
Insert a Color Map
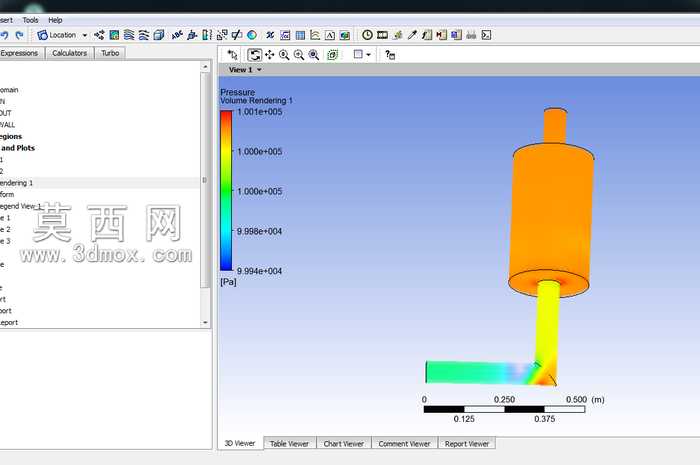coord(252,35)
